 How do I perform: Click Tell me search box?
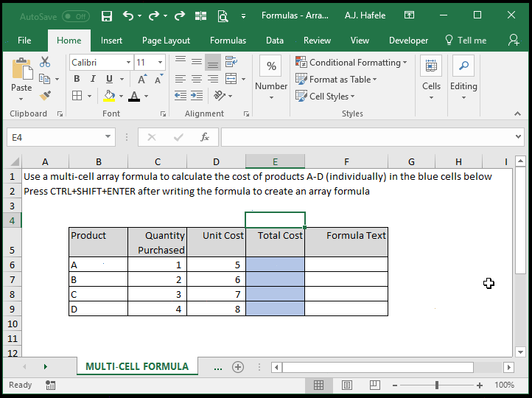[466, 41]
